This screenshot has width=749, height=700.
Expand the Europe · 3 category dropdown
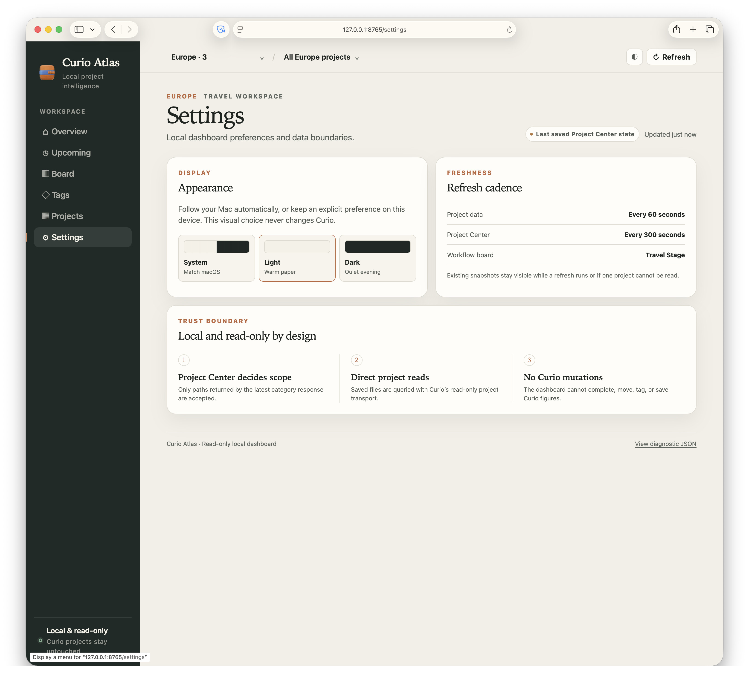[x=217, y=57]
